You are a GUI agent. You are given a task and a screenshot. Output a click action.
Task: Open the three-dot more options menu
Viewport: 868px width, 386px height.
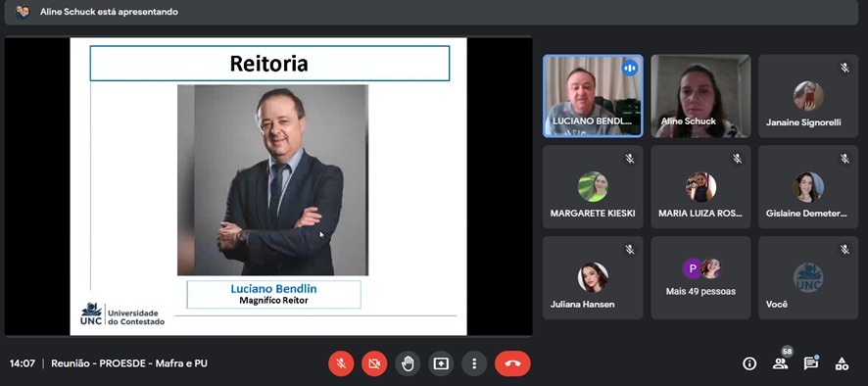click(474, 363)
